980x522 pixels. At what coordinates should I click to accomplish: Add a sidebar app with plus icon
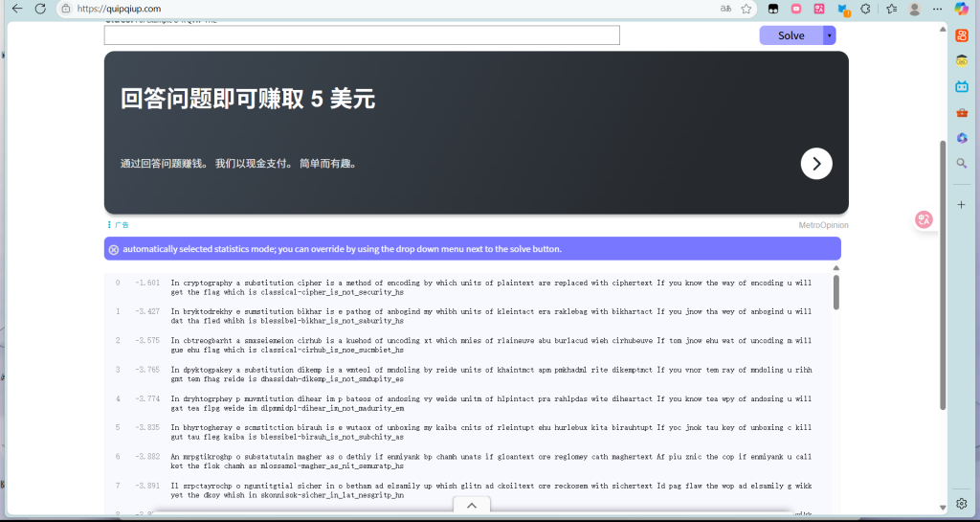tap(962, 204)
